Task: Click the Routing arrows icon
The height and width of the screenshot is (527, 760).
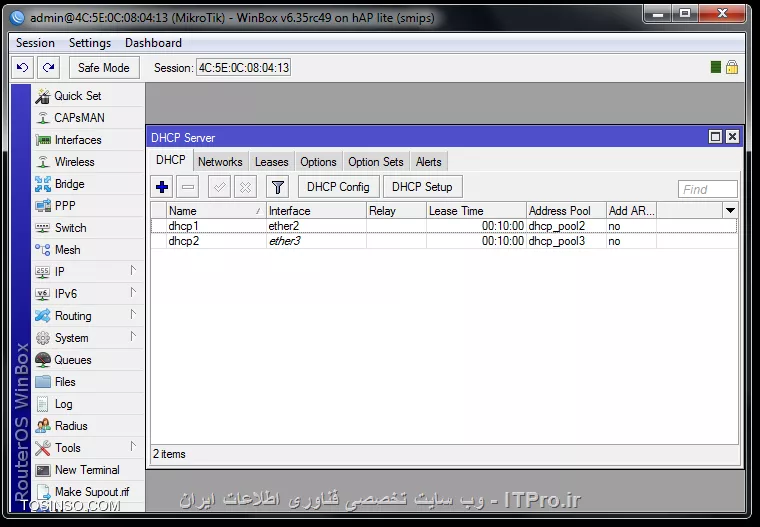Action: coord(43,316)
